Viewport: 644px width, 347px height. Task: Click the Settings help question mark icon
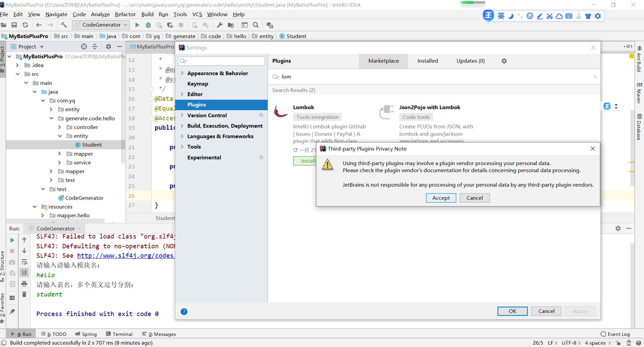pyautogui.click(x=184, y=312)
